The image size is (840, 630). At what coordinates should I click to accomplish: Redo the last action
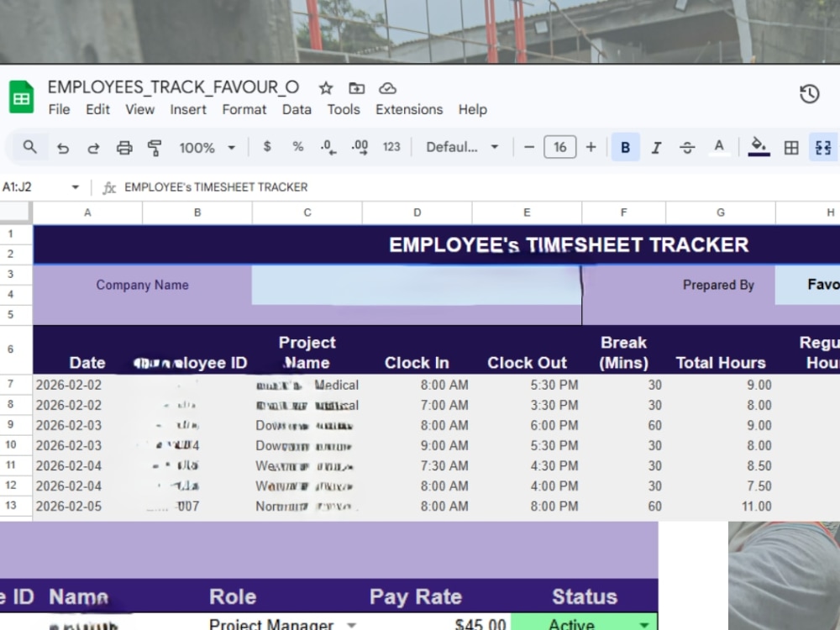(93, 148)
